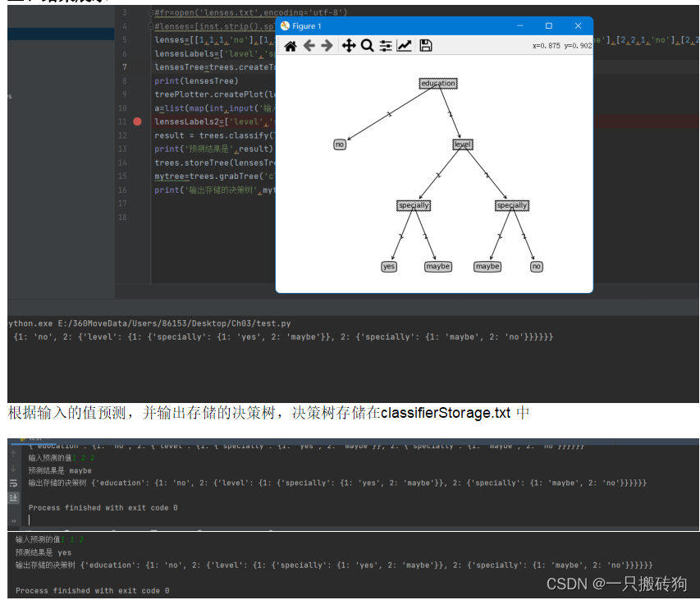
Task: Place cursor on mytree=trees.grabTree line
Action: pyautogui.click(x=215, y=176)
